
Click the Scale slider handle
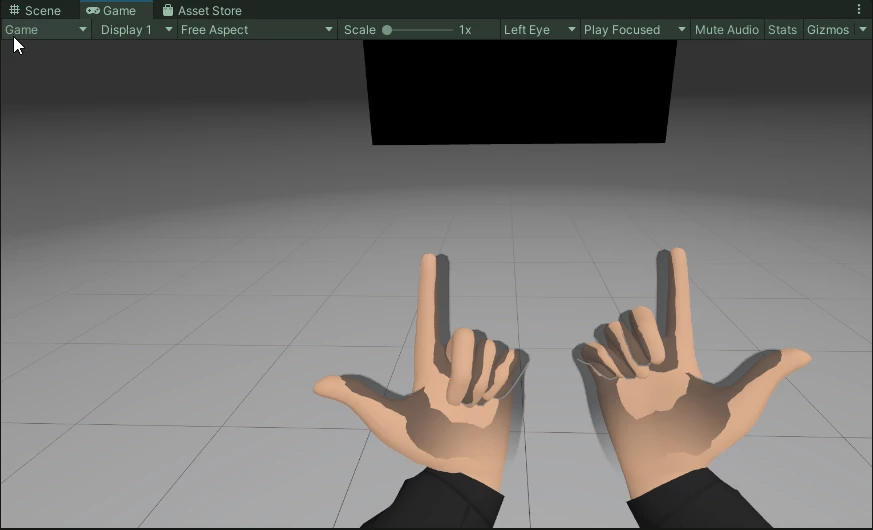point(387,30)
